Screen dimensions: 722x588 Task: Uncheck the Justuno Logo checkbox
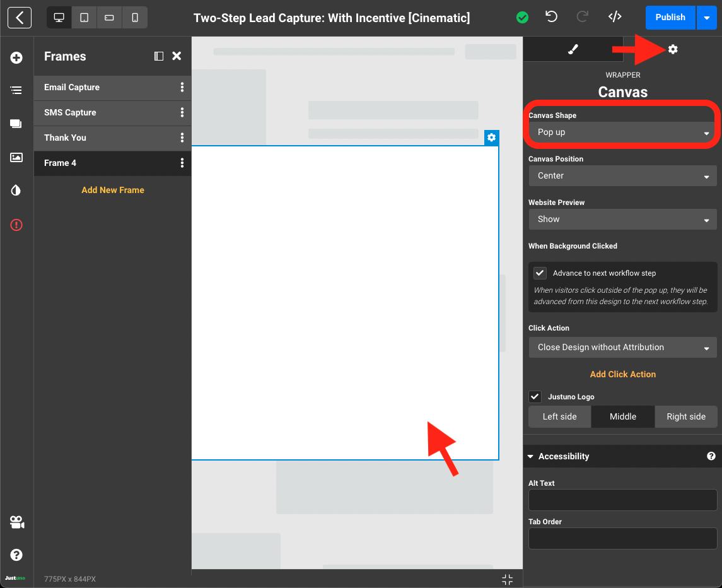(x=535, y=397)
